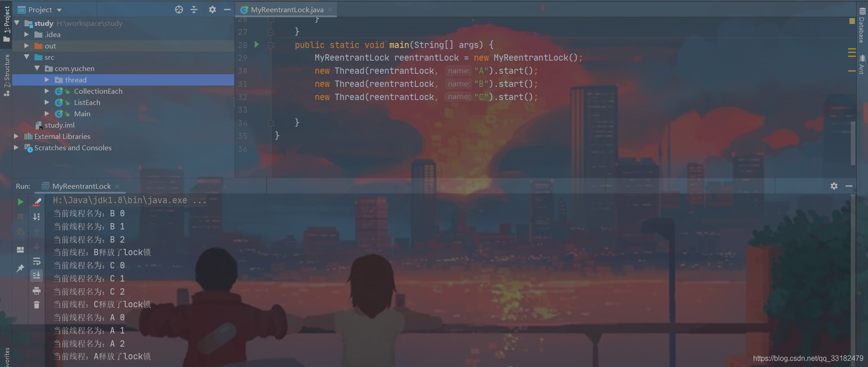Collapse the com.yuchen package
868x367 pixels.
pyautogui.click(x=37, y=68)
